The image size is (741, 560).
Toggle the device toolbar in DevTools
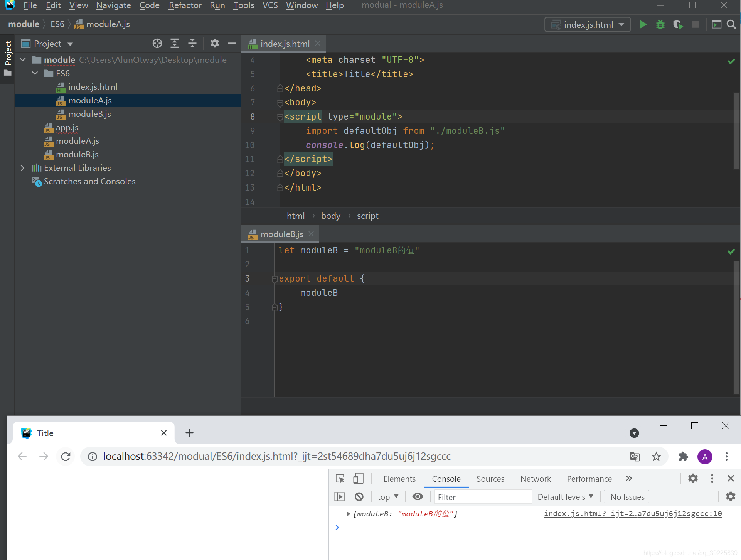click(x=358, y=479)
